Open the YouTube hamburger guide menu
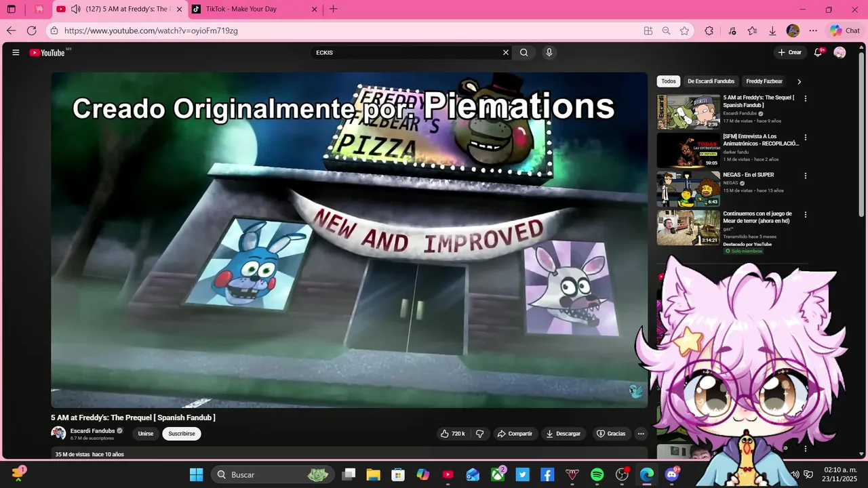This screenshot has width=868, height=488. 16,52
